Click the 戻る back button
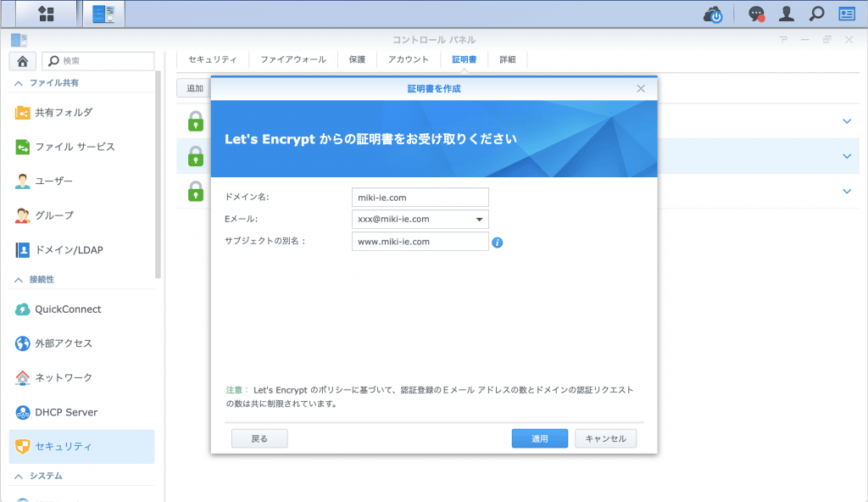Screen dimensions: 868x502 click(259, 438)
